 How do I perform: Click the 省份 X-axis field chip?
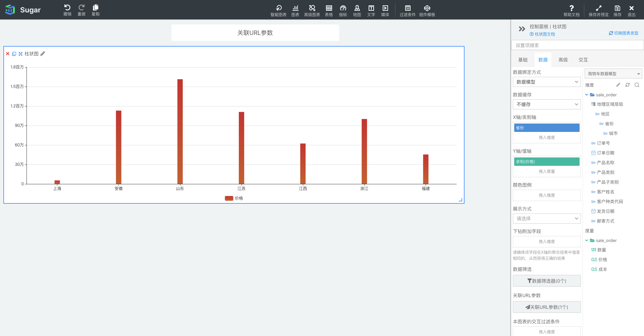[547, 128]
